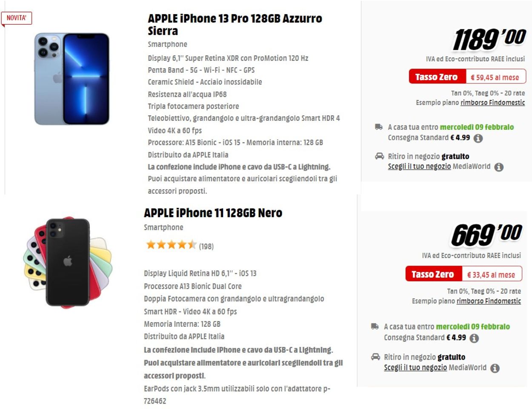Open APPLE iPhone 13 Pro 128GB Azzurro Sierra title
Viewport: 532px width, 409px height.
coord(235,25)
